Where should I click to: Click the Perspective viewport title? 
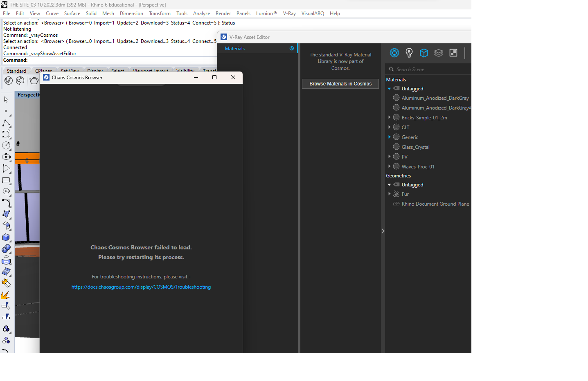tap(28, 95)
